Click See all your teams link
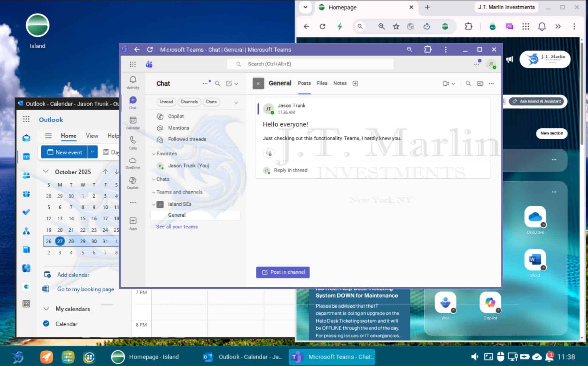This screenshot has width=588, height=366. coord(177,227)
